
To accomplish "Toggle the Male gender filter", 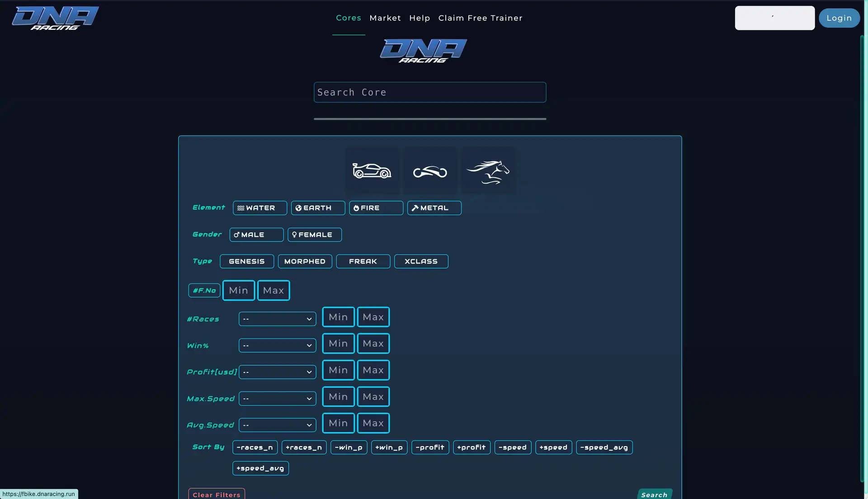I will pos(256,235).
